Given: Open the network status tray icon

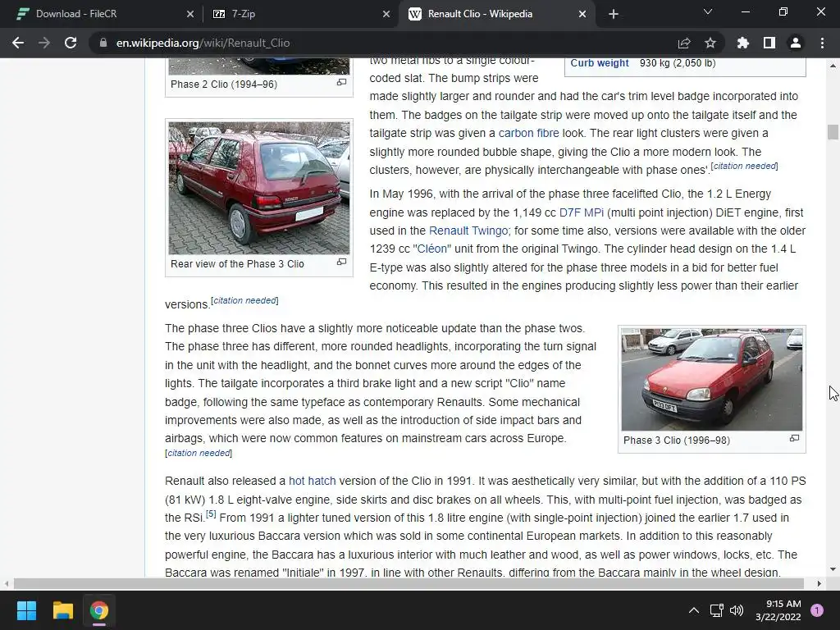Looking at the screenshot, I should [x=716, y=610].
